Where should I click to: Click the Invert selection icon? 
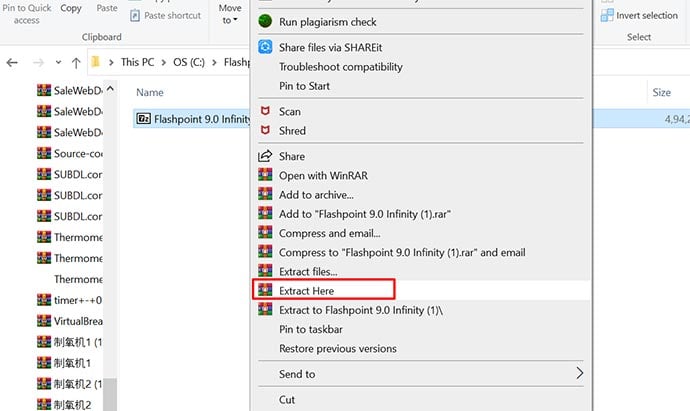coord(607,15)
